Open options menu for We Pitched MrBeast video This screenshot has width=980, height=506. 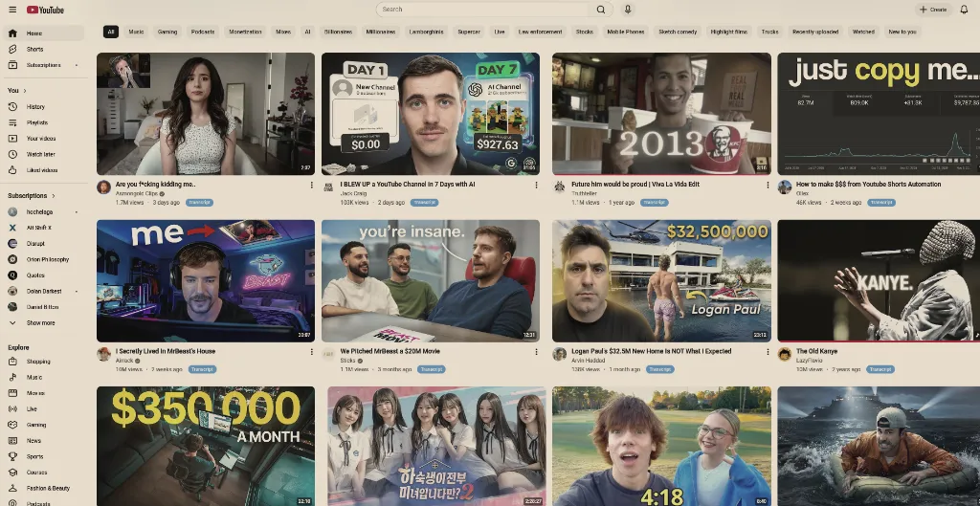click(536, 352)
